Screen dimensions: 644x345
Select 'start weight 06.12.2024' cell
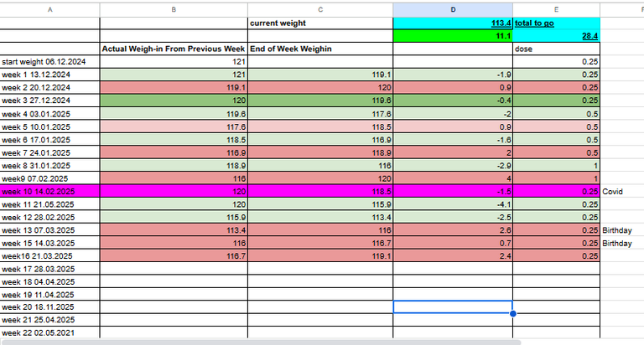[49, 61]
